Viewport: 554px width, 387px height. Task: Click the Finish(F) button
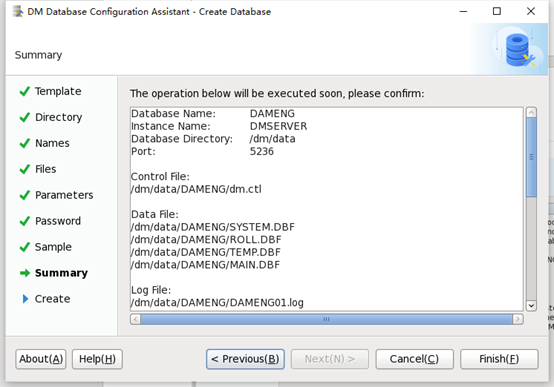point(499,359)
